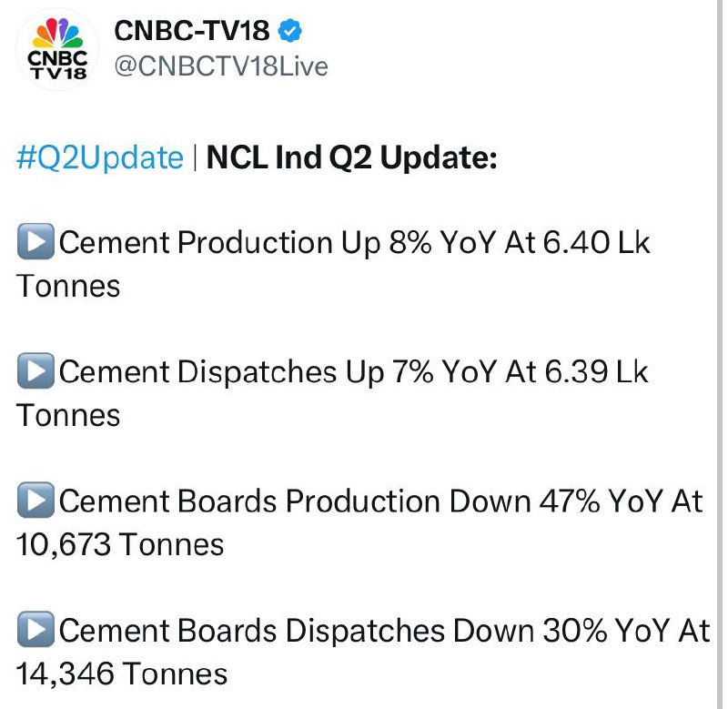Click the bold NCL Ind Q2 Update heading
This screenshot has width=728, height=709.
click(352, 157)
